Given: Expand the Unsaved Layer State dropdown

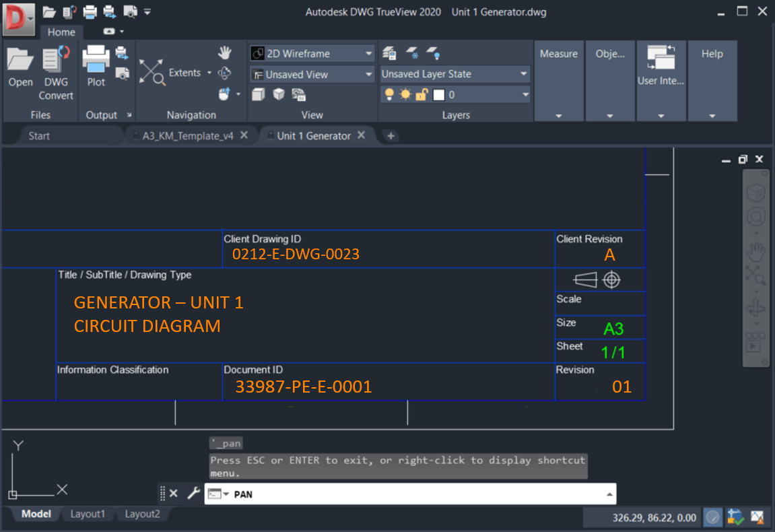Looking at the screenshot, I should tap(455, 74).
